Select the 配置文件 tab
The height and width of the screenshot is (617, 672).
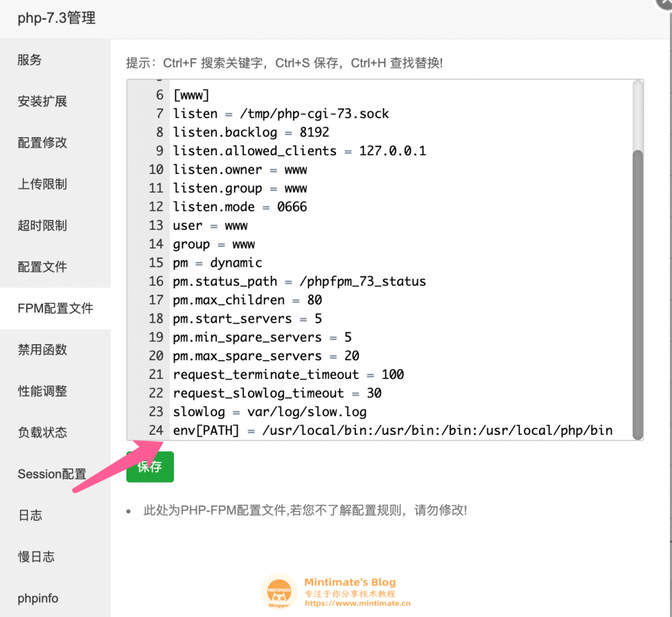55,267
